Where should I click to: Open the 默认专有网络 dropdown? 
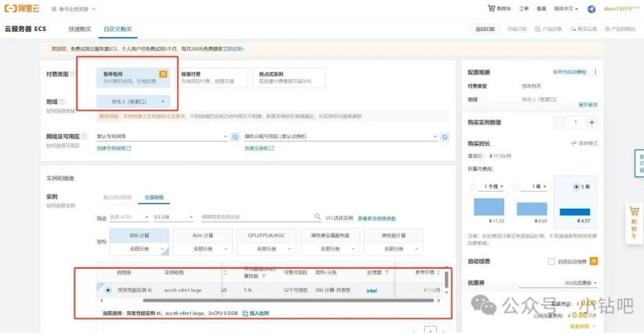point(162,136)
